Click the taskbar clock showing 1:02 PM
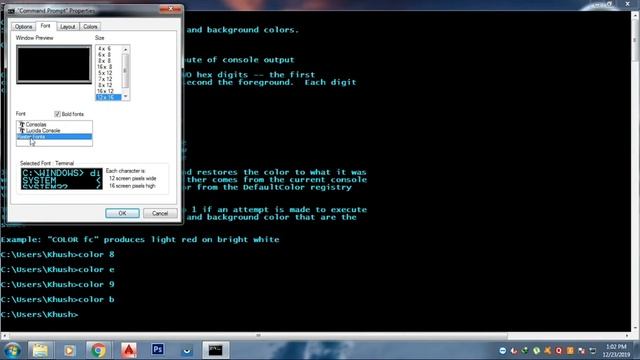Screen dimensions: 640x360 616,351
